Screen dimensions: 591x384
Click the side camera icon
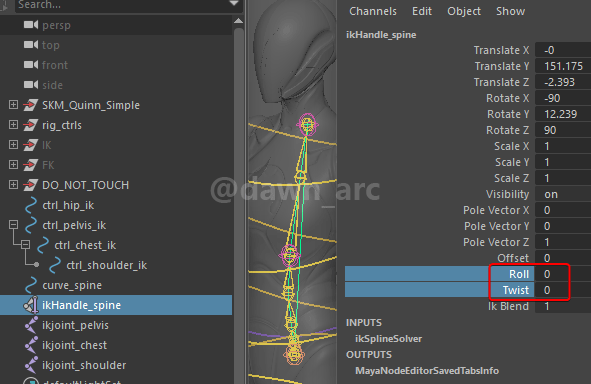tap(31, 85)
